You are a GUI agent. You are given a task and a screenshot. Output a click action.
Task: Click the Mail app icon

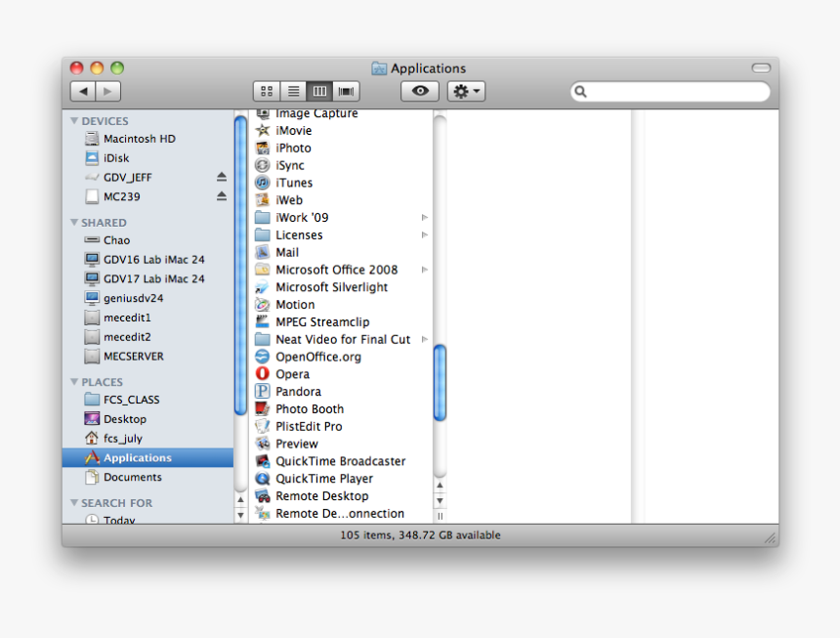[x=262, y=252]
